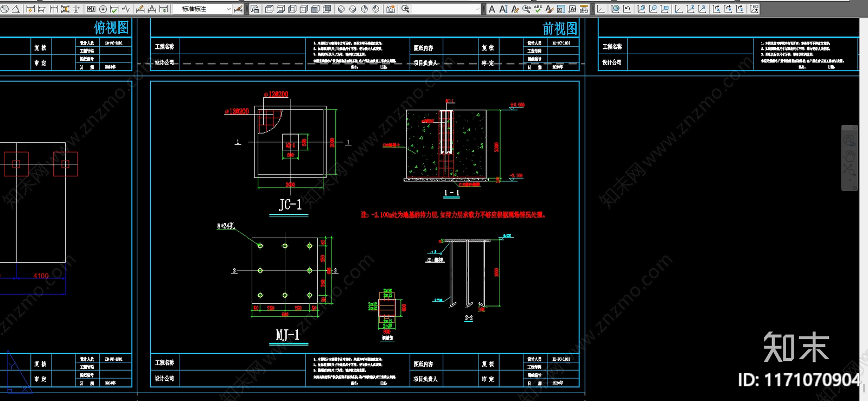Viewport: 868px width, 401px height.
Task: Select the Angular dimension tool
Action: coord(16,9)
